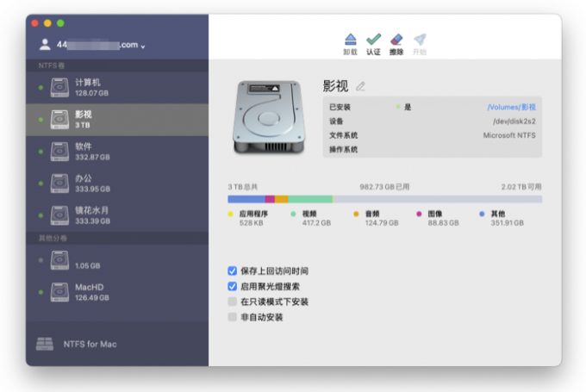This screenshot has width=586, height=392.
Task: Click the 音频 124.79 GB legend entry
Action: (376, 218)
